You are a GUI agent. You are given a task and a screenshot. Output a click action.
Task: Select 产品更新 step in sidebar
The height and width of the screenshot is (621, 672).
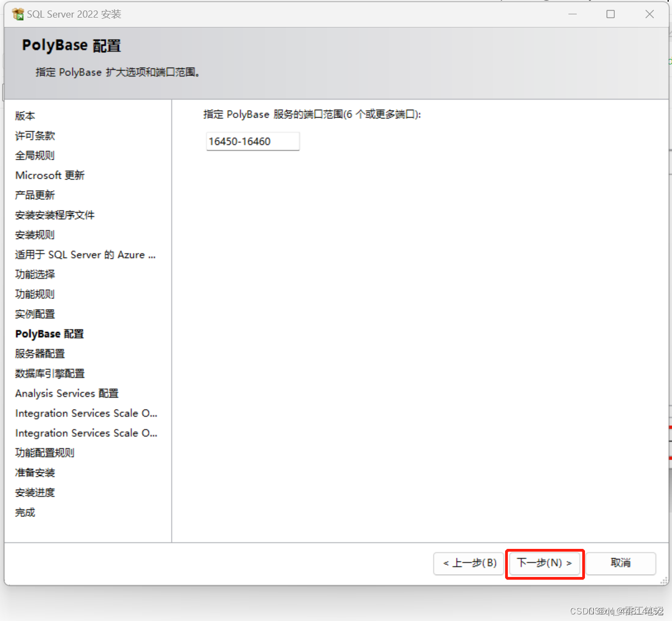coord(35,195)
